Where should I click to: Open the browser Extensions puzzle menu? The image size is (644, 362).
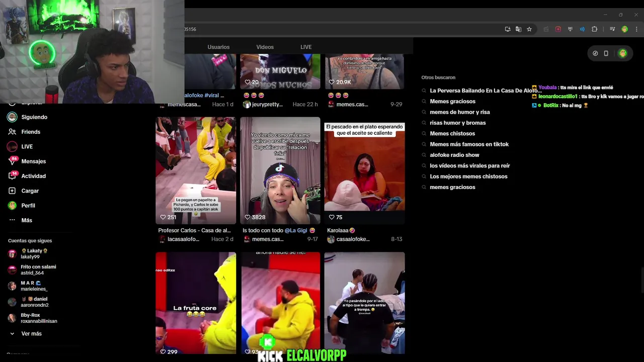(x=594, y=29)
